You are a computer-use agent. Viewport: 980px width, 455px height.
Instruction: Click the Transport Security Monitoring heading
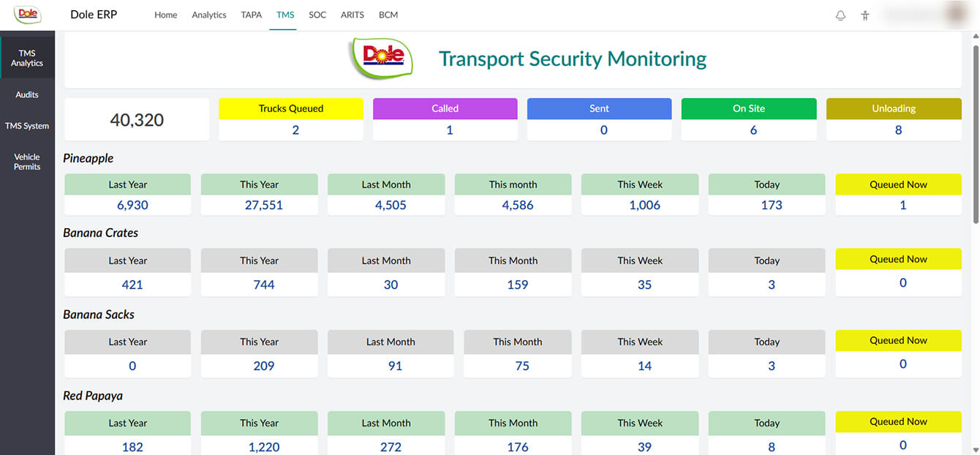573,59
